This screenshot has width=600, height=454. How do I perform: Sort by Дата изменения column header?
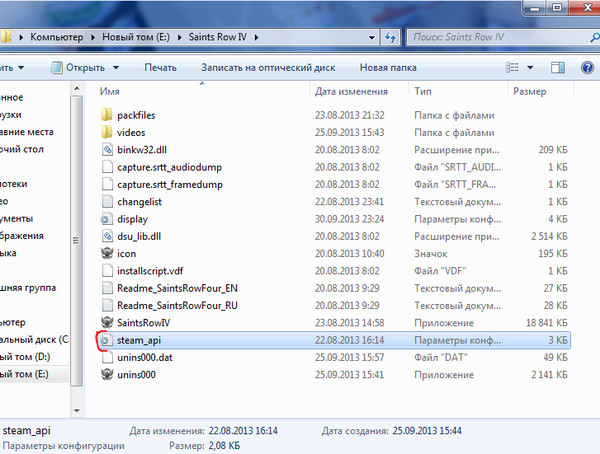[x=351, y=91]
